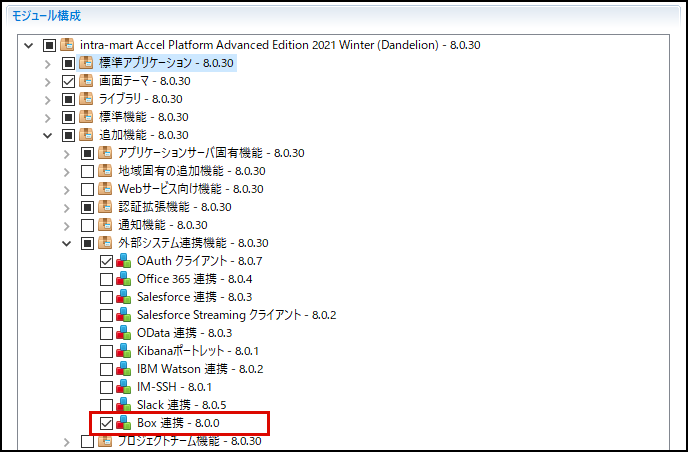Click the OAuth クライアント module icon
Viewport: 688px width, 452px height.
point(124,261)
